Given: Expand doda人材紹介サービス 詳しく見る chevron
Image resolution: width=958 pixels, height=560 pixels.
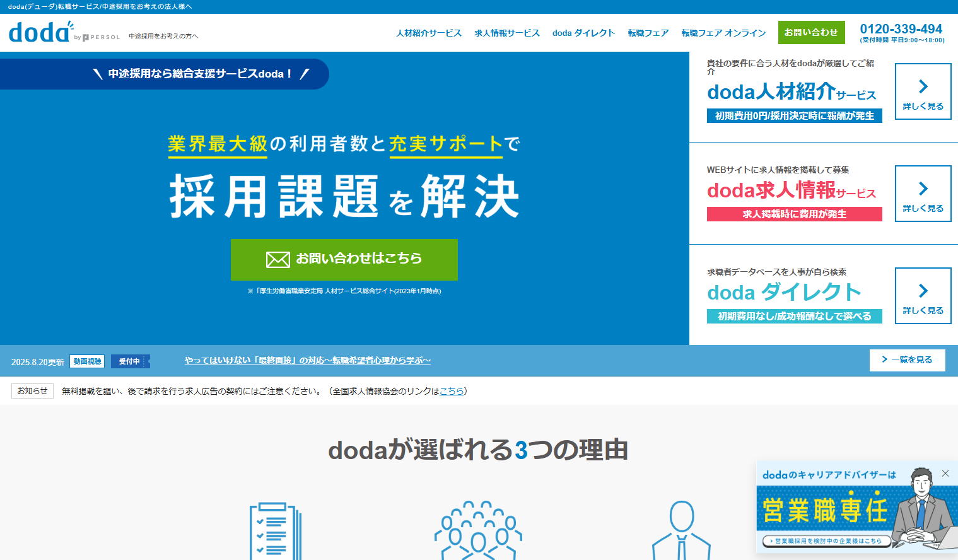Looking at the screenshot, I should click(923, 91).
